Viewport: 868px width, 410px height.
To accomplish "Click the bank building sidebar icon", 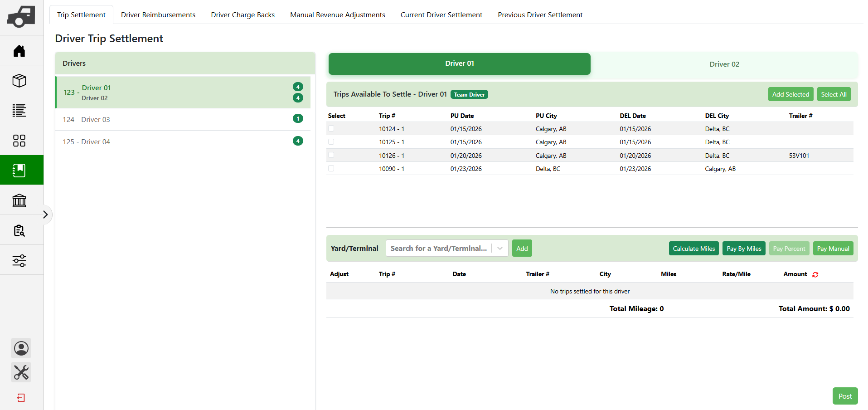I will (x=19, y=200).
